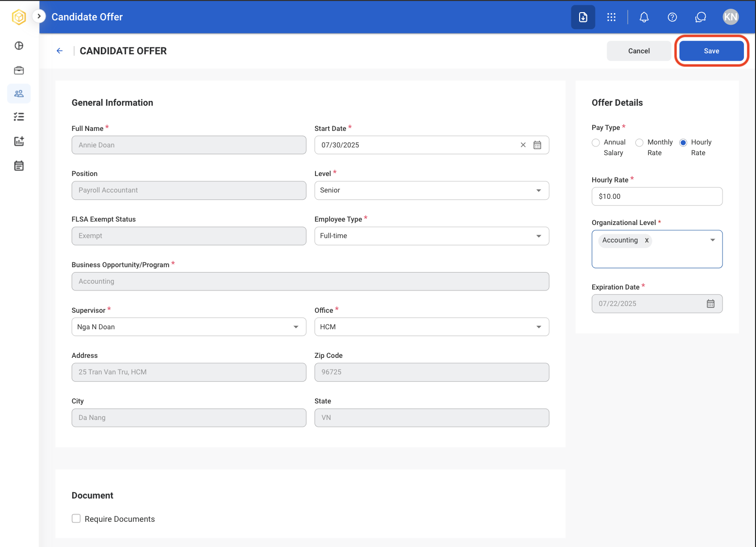
Task: Open the Employee Type dropdown
Action: tap(432, 236)
